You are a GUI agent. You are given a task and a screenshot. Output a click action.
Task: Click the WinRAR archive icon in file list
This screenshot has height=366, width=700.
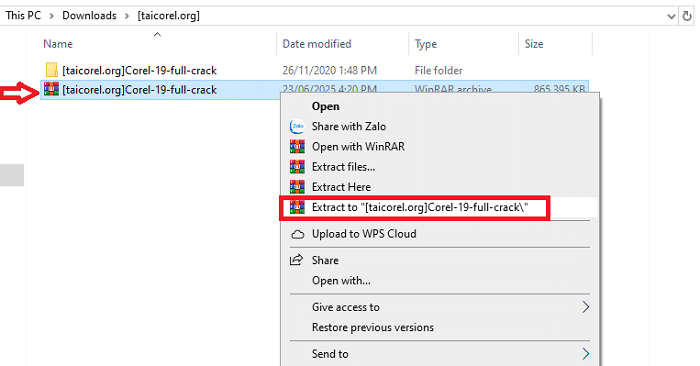pos(52,89)
